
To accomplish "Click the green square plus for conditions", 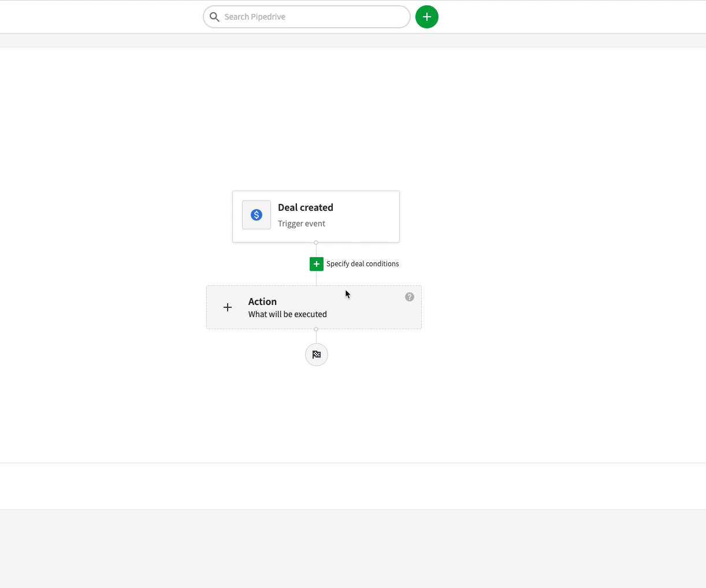I will pos(317,264).
